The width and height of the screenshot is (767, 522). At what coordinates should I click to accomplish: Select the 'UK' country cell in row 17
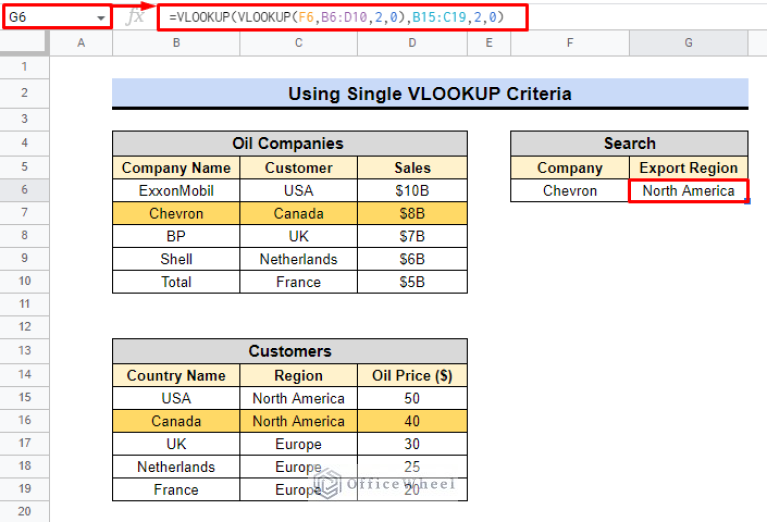(176, 444)
